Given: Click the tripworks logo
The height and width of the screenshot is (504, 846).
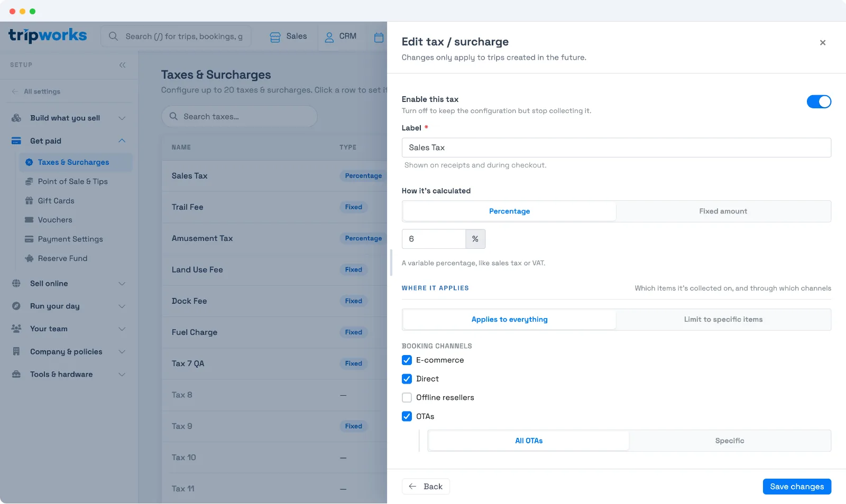Looking at the screenshot, I should point(48,35).
